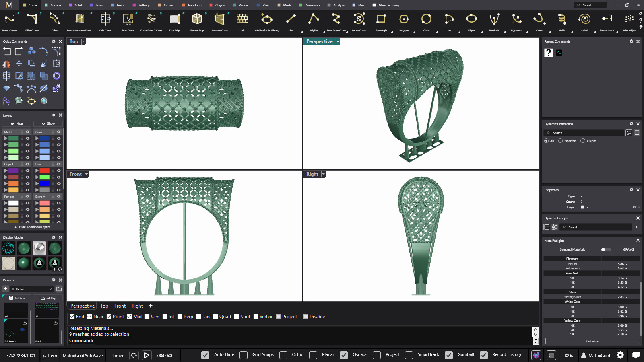Screen dimensions: 644x362
Task: Click the Calculate button in Metal Weights
Action: click(x=592, y=341)
